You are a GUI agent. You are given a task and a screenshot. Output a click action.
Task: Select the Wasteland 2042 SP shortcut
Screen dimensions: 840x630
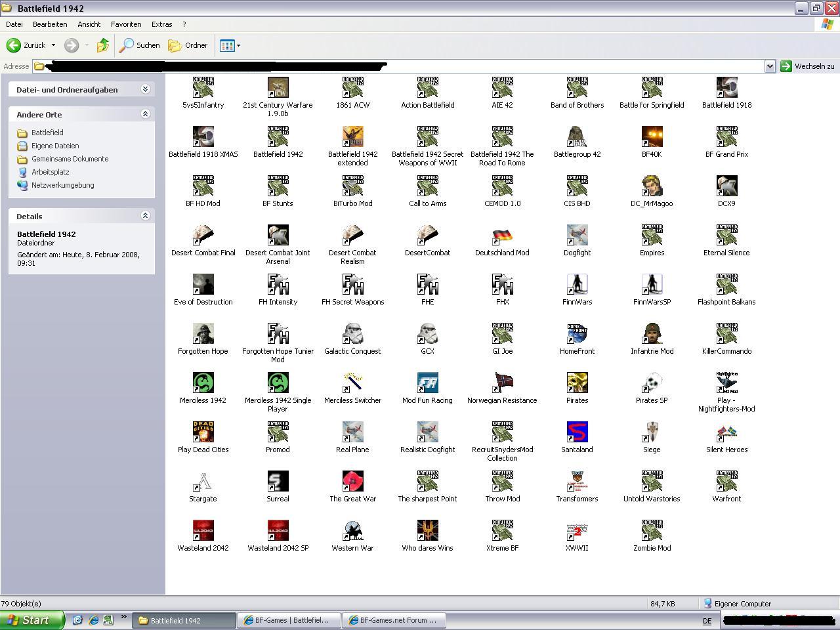(278, 535)
